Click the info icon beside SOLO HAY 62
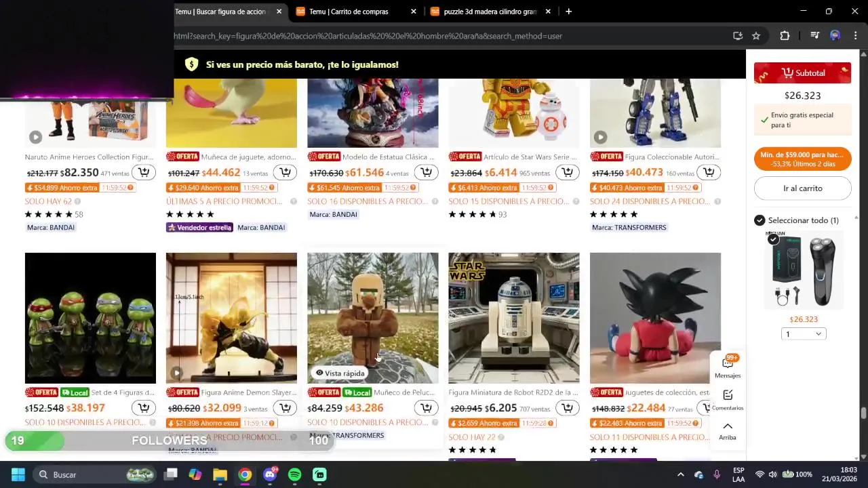The height and width of the screenshot is (488, 868). click(x=77, y=201)
